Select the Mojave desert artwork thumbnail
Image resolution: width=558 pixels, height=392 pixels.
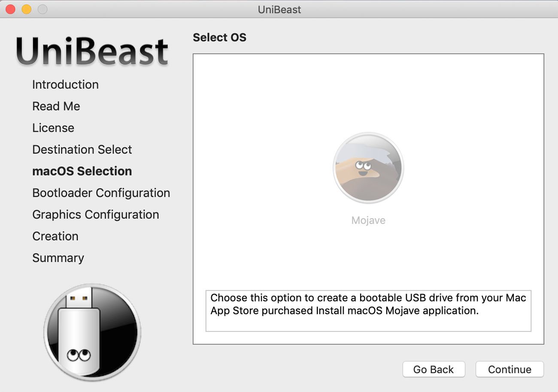368,167
